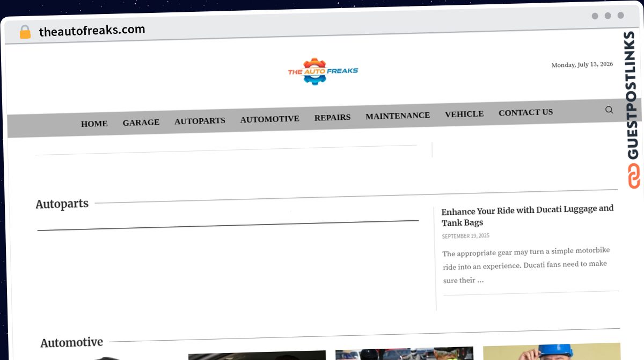The height and width of the screenshot is (360, 644).
Task: Open the Automotive menu item
Action: (x=270, y=119)
